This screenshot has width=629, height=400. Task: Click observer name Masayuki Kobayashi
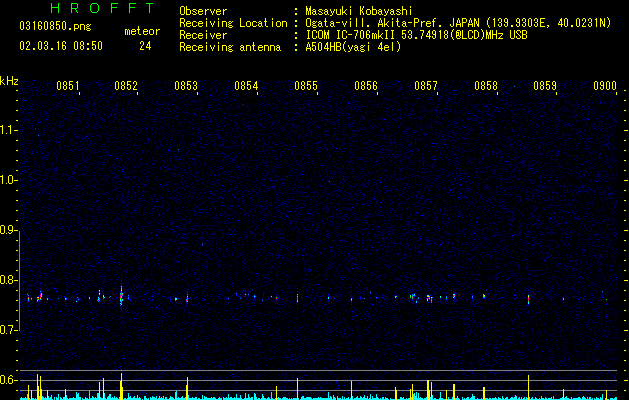pos(359,11)
